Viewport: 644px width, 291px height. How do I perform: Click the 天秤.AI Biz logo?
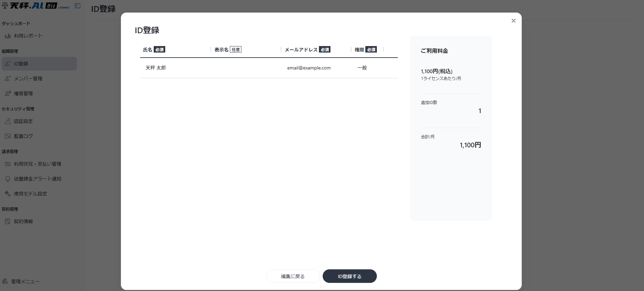click(36, 6)
